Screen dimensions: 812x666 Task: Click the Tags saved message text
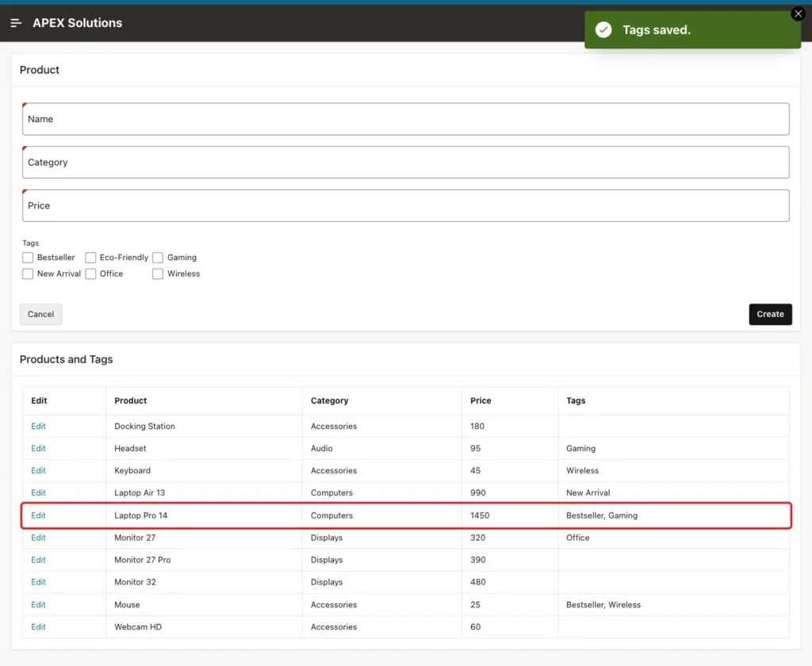click(656, 30)
